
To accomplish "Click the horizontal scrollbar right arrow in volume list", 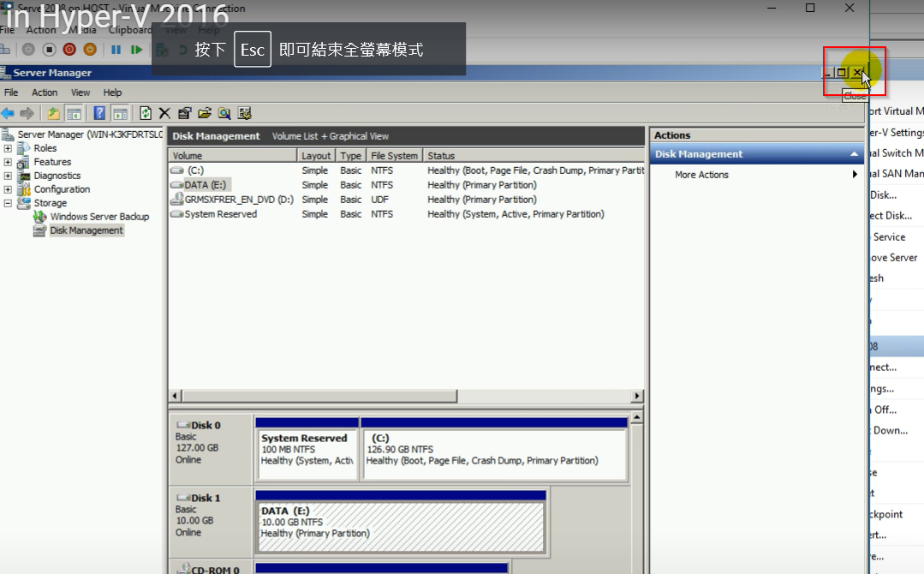I will pos(636,396).
